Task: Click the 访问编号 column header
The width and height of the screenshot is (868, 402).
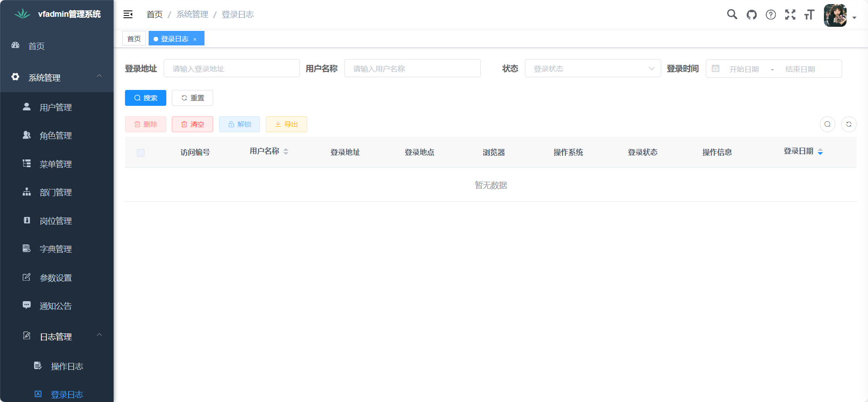Action: coord(195,152)
